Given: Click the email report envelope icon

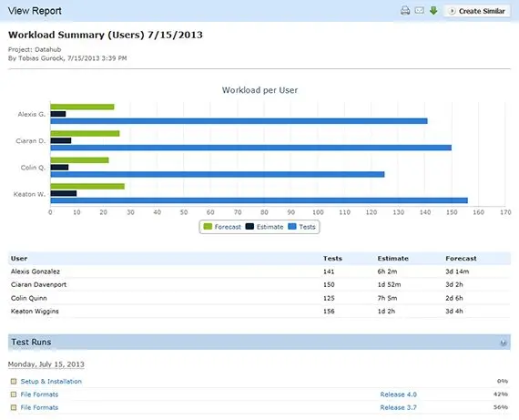Looking at the screenshot, I should [x=420, y=11].
